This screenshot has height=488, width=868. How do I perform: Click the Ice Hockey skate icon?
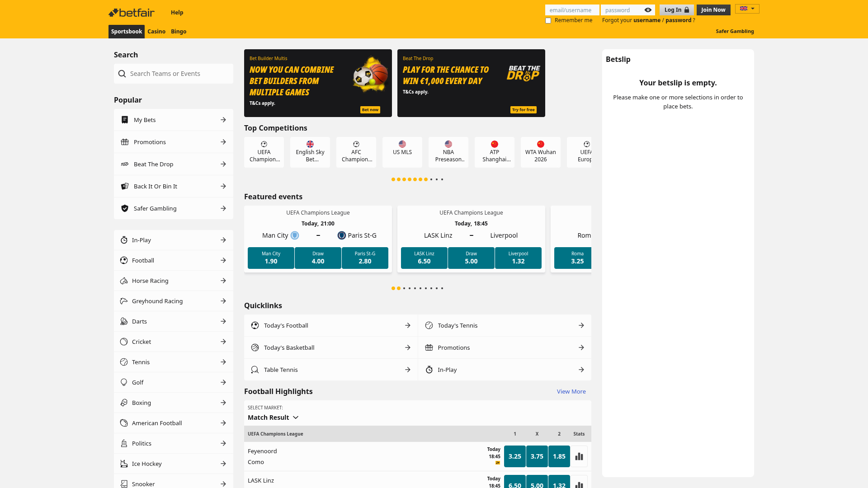coord(124,464)
